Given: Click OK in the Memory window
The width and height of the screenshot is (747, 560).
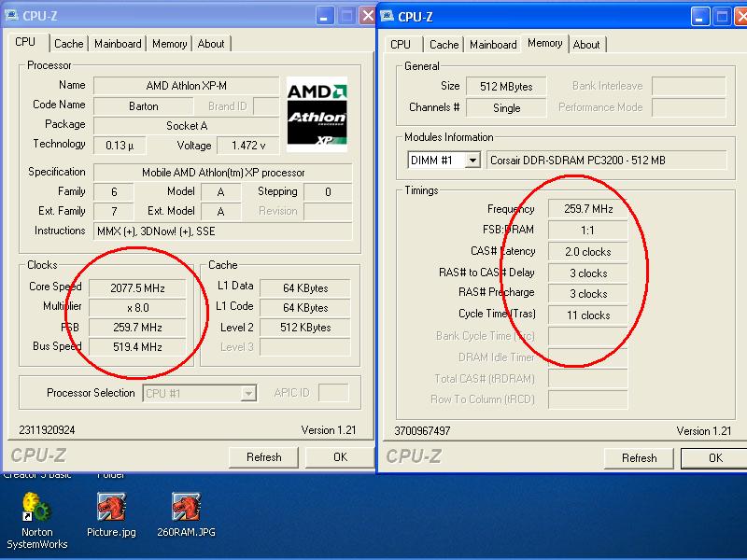Looking at the screenshot, I should tap(714, 458).
